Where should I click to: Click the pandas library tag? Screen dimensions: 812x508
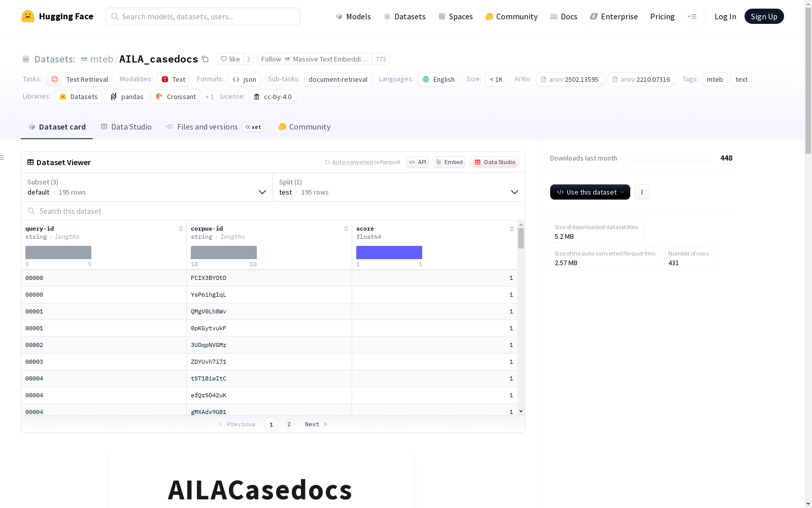point(127,97)
